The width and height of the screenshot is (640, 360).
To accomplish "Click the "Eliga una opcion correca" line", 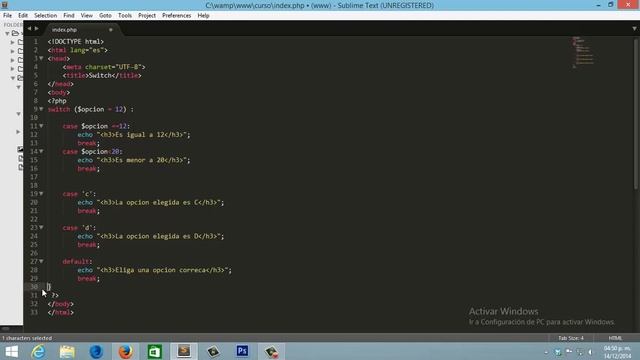I will (154, 270).
